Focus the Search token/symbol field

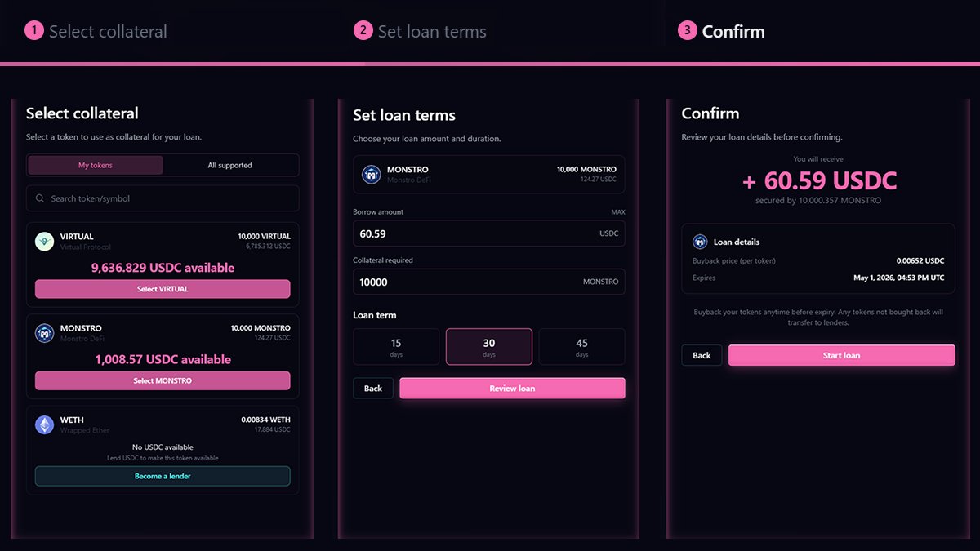coord(163,198)
